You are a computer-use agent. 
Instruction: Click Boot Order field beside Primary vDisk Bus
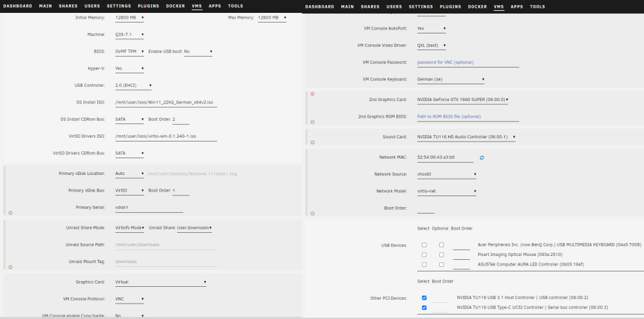pyautogui.click(x=181, y=190)
